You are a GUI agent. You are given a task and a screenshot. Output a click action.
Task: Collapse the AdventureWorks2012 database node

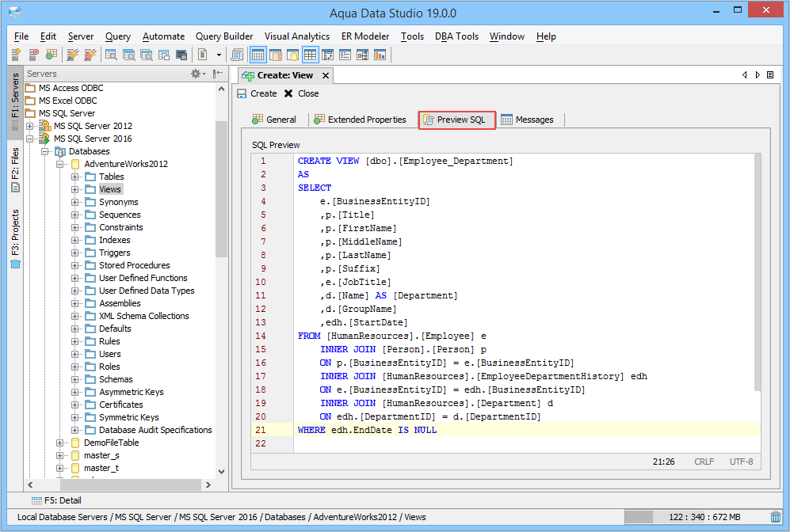point(60,164)
